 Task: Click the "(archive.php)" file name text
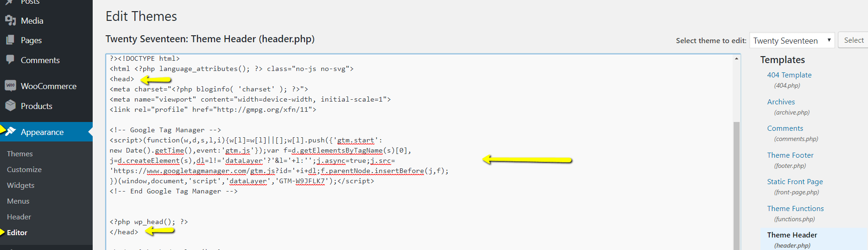pos(792,112)
